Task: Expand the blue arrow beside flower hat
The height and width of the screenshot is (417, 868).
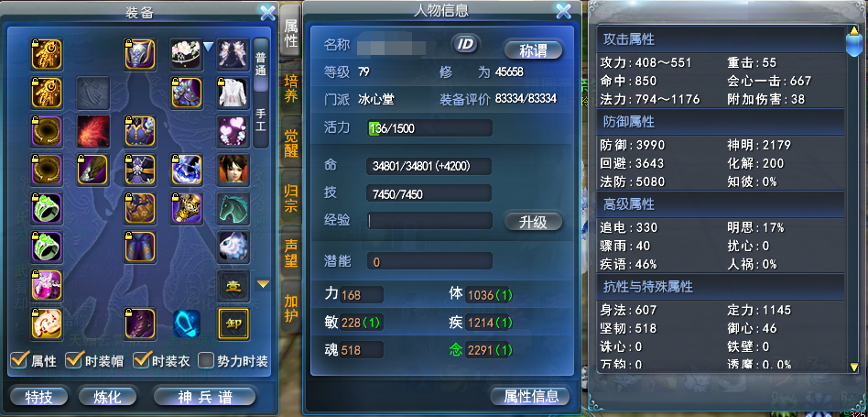Action: coord(208,47)
